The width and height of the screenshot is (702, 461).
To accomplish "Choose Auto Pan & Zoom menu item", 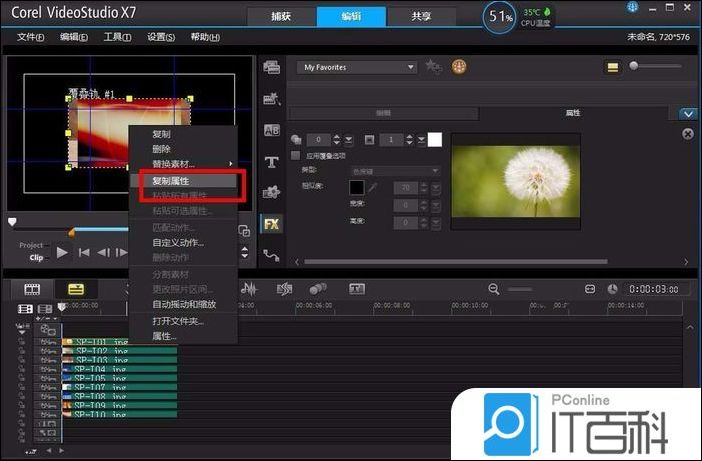I will point(183,304).
